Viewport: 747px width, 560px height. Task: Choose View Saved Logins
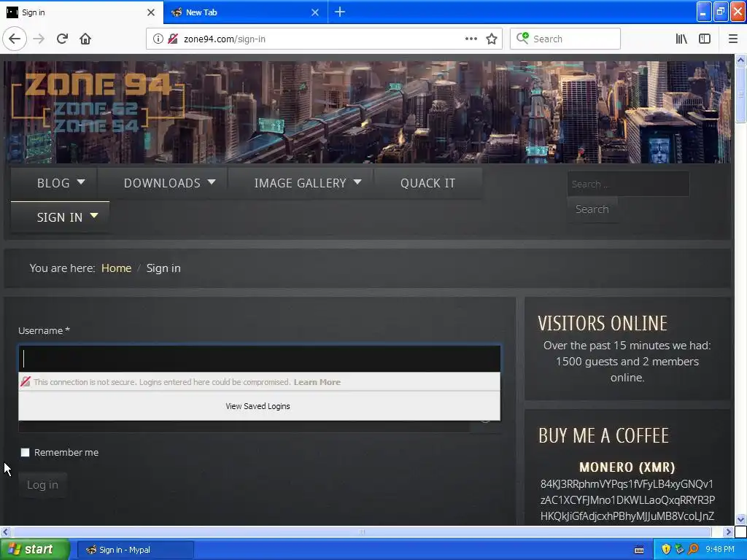tap(259, 406)
